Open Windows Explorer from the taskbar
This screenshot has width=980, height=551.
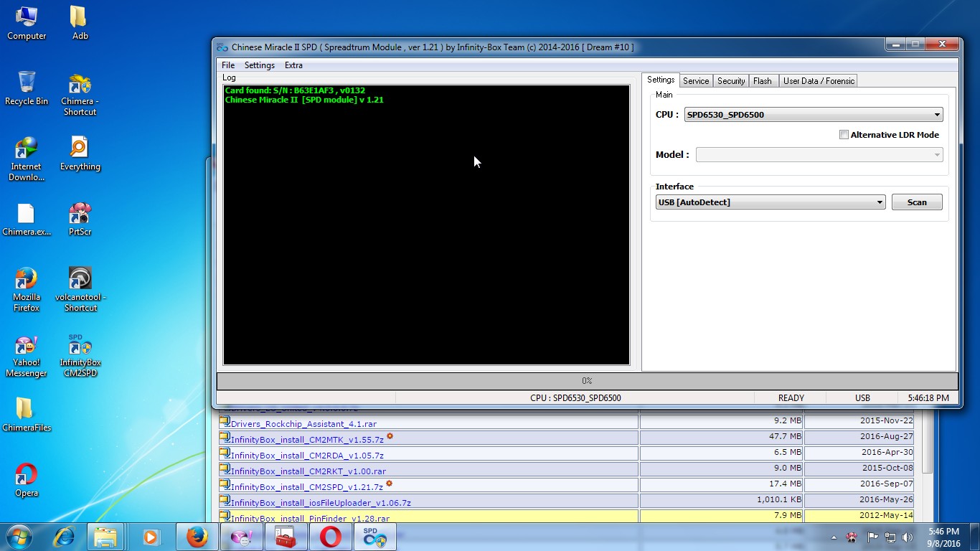pyautogui.click(x=105, y=536)
